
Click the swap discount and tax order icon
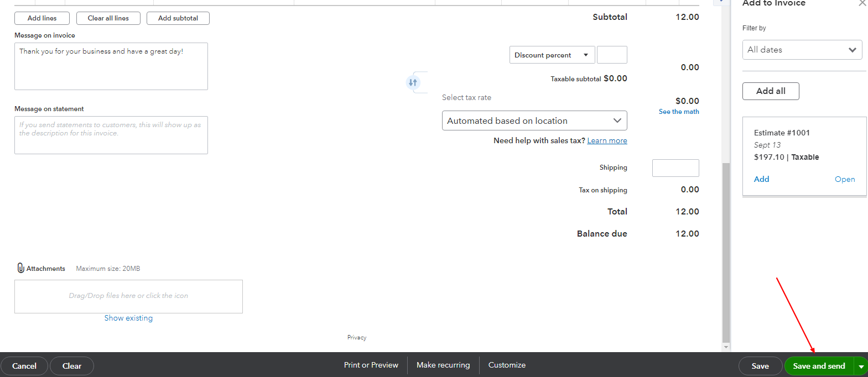(413, 82)
